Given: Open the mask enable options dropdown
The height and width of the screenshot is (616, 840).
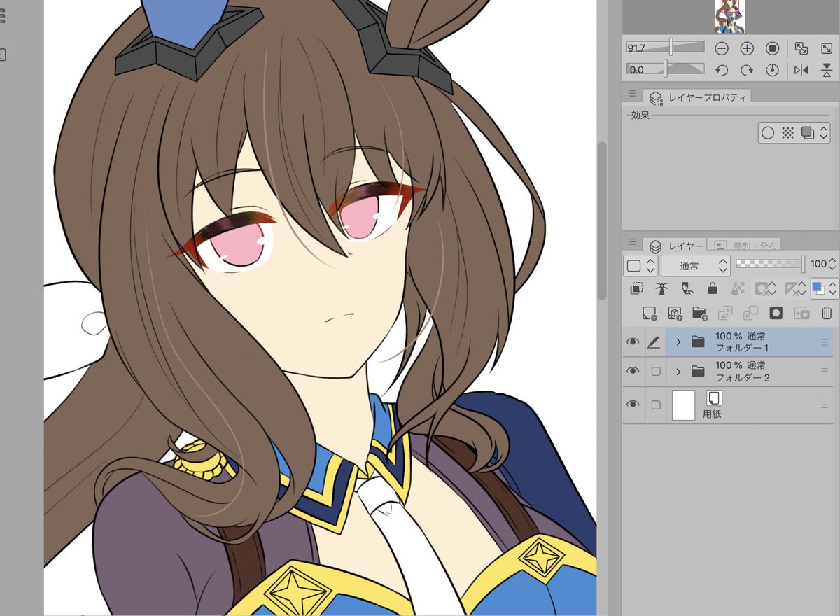Looking at the screenshot, I should [x=765, y=288].
